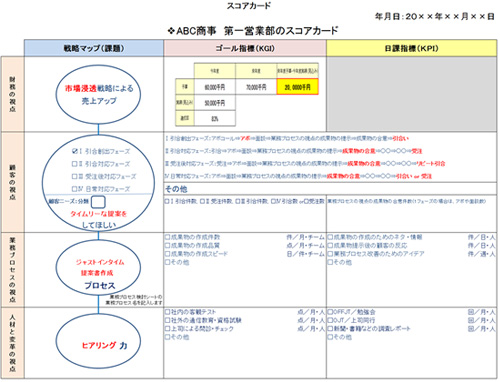Check 成果物の作成件数 checkbox
This screenshot has height=382, width=500.
pyautogui.click(x=168, y=237)
